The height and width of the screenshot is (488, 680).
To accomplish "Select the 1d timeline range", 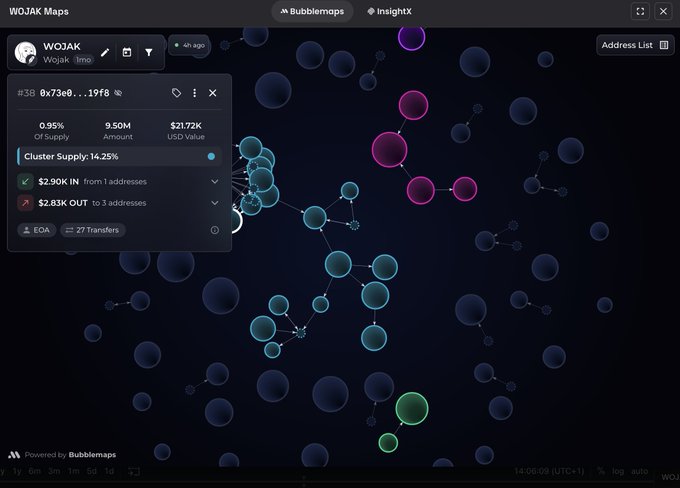I will pyautogui.click(x=109, y=471).
